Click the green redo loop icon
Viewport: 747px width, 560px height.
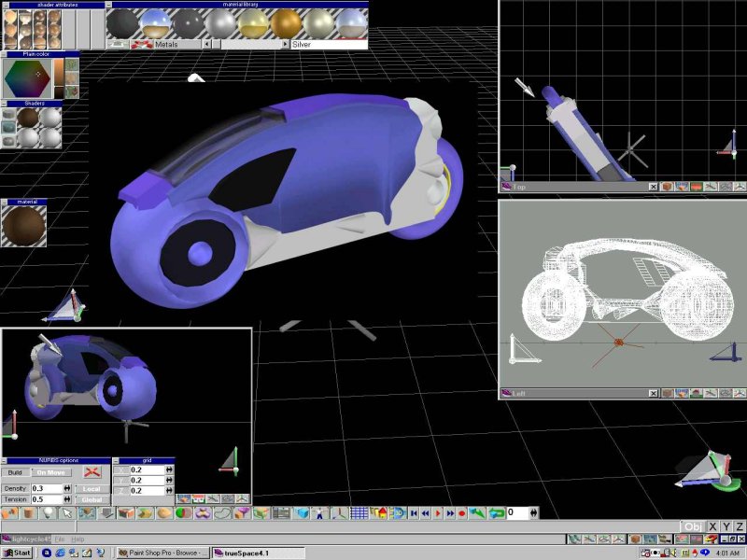point(497,512)
